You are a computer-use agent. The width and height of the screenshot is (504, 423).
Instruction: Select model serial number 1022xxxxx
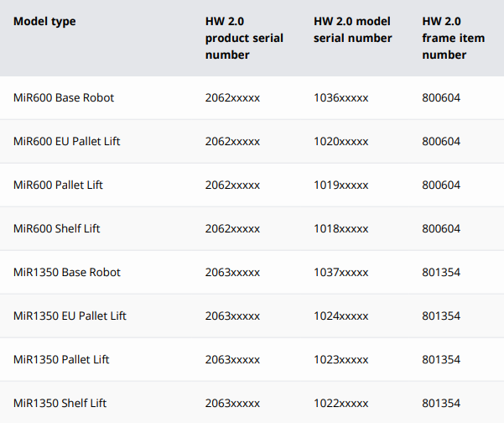pos(340,403)
